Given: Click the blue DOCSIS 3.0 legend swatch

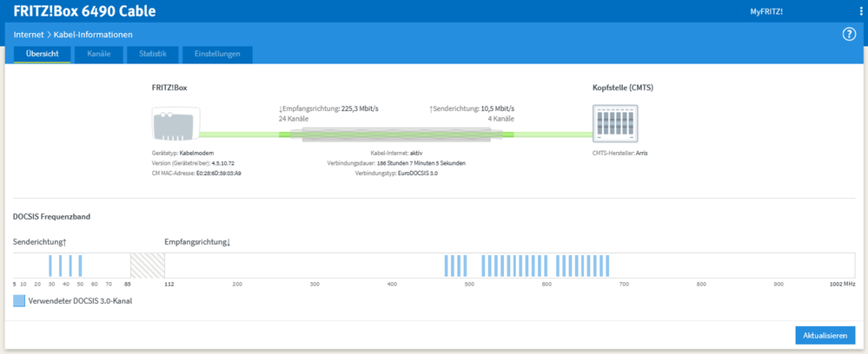Looking at the screenshot, I should (19, 301).
